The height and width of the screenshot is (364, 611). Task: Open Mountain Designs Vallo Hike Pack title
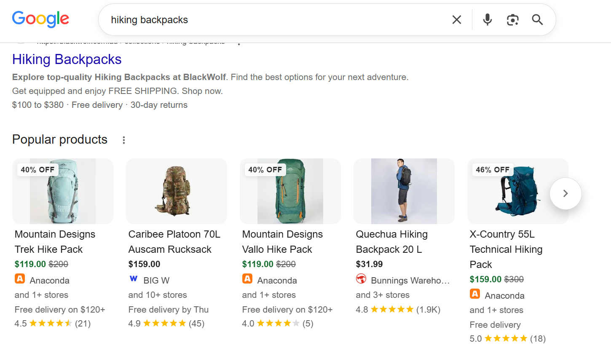click(283, 242)
